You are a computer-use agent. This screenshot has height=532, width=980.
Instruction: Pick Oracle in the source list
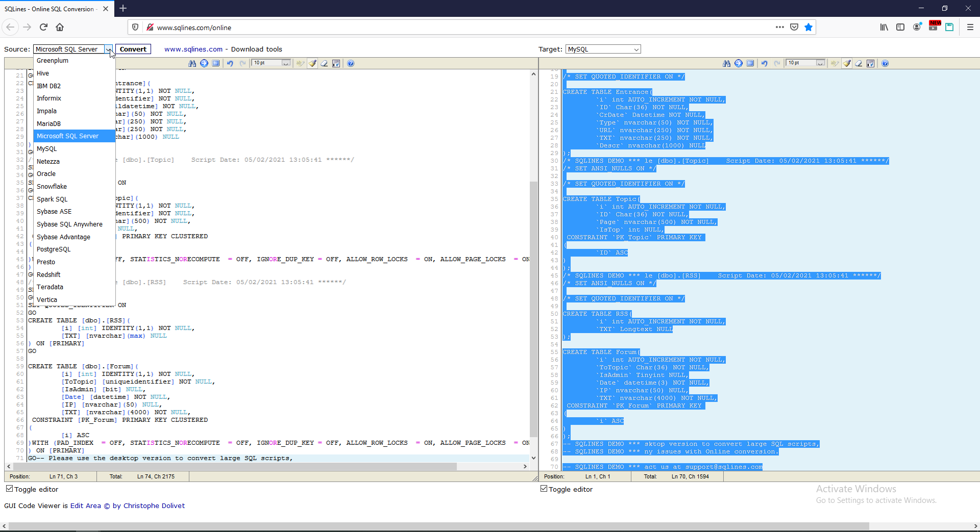(x=75, y=174)
